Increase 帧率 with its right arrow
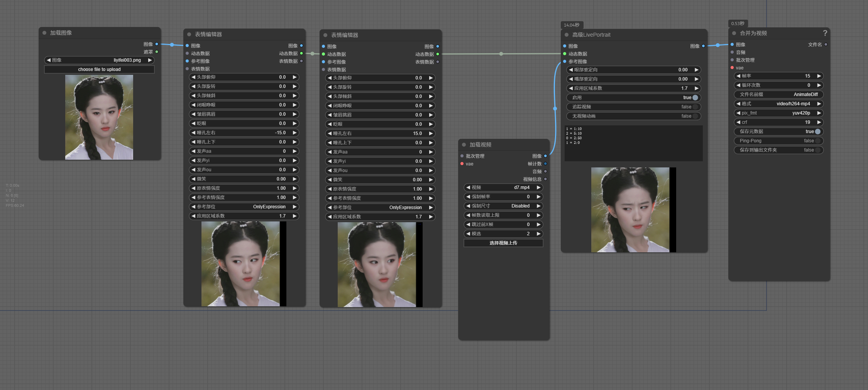 click(819, 76)
